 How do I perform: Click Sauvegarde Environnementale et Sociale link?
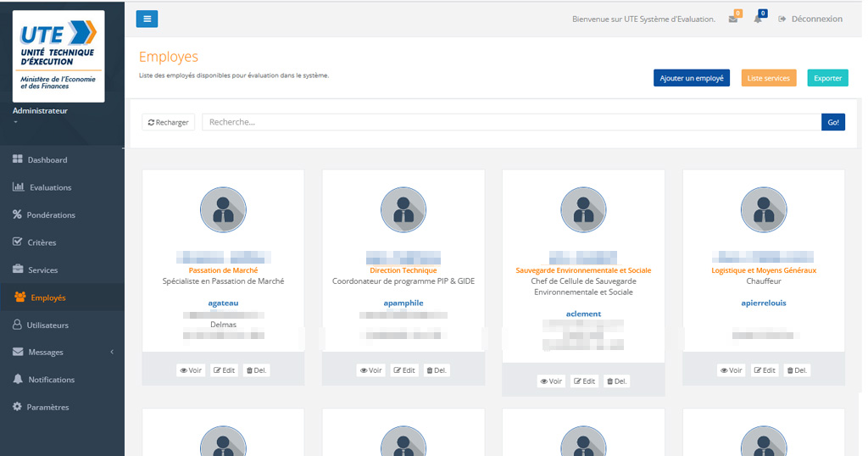583,270
